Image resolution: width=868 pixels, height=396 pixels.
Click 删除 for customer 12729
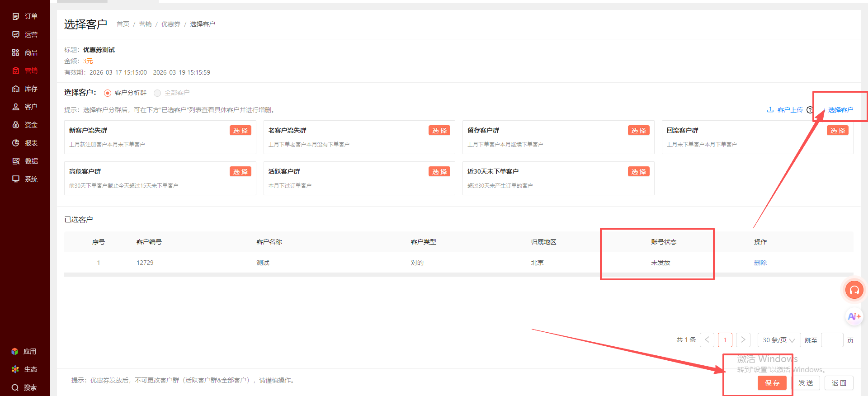point(760,263)
